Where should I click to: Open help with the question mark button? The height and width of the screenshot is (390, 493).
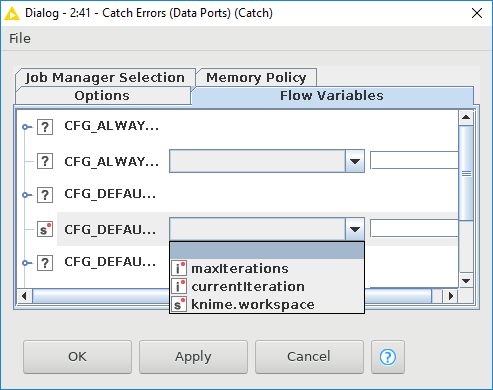pos(388,357)
